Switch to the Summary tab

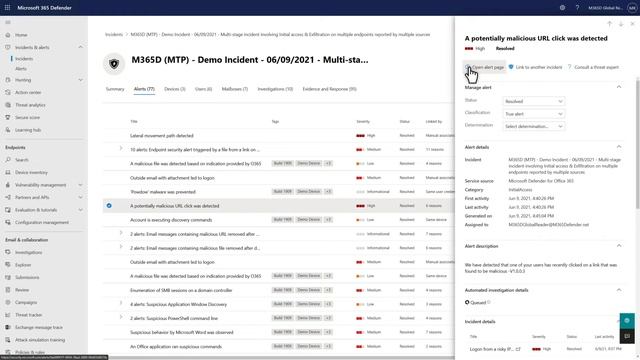[x=115, y=89]
